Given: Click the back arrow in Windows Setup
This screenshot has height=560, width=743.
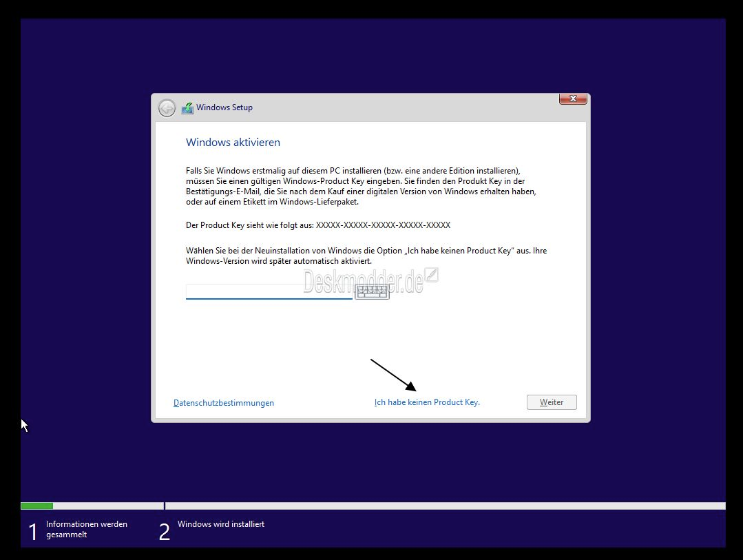Looking at the screenshot, I should click(x=167, y=108).
